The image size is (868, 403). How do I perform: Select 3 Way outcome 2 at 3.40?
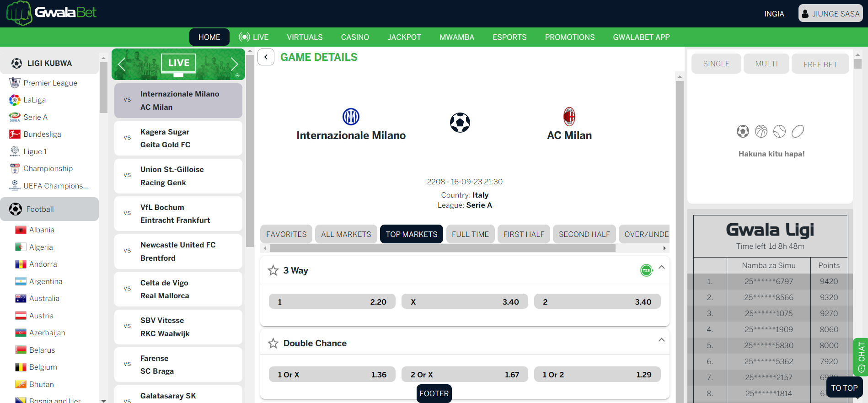click(x=597, y=301)
